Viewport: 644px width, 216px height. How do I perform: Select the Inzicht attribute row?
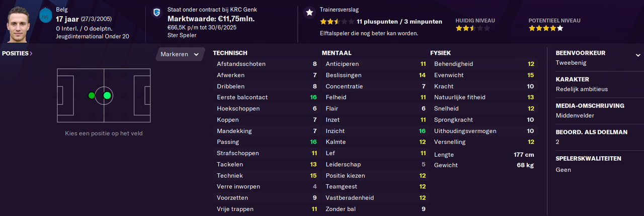375,131
